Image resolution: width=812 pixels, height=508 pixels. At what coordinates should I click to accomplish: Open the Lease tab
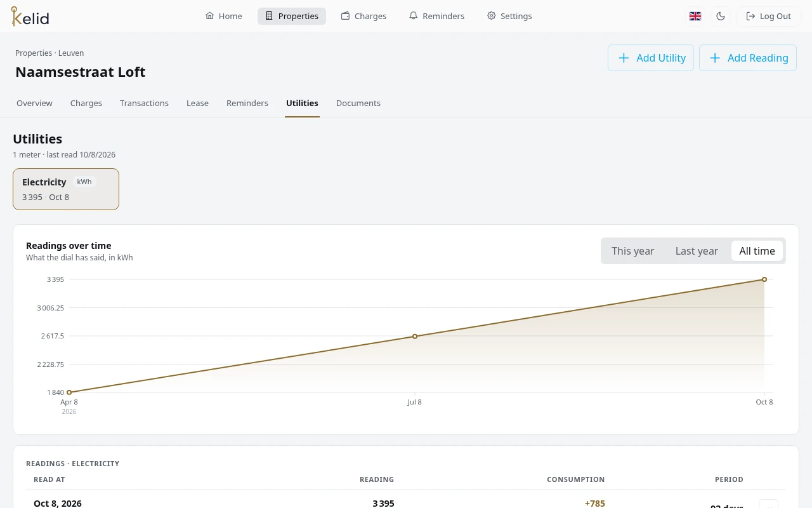point(197,103)
